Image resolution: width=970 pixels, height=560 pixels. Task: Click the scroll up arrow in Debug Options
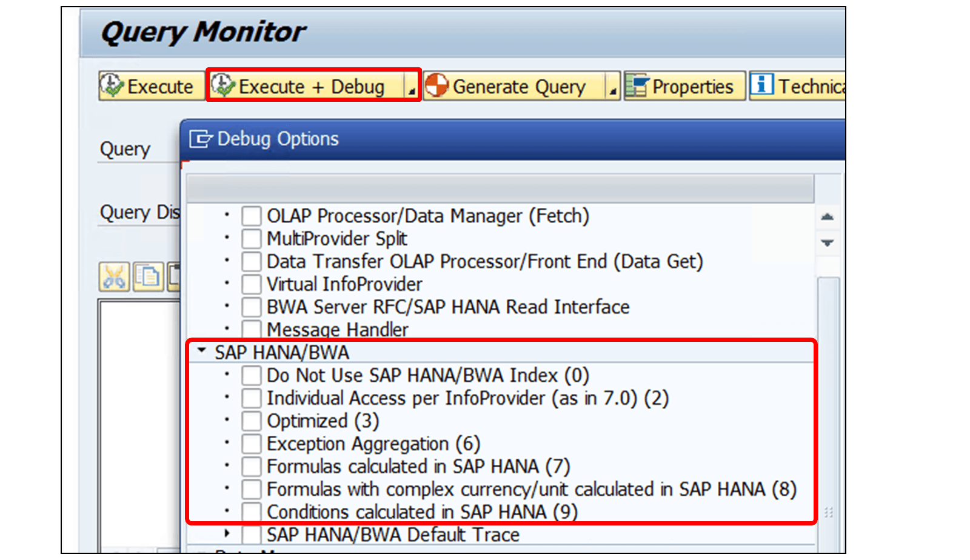[828, 216]
